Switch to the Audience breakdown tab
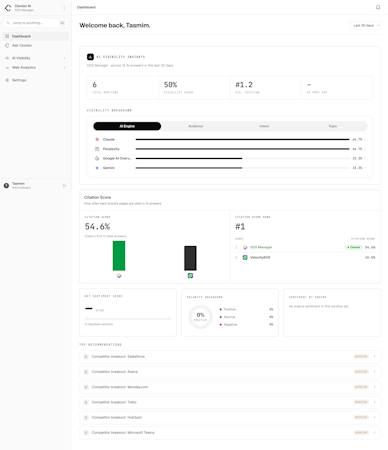Viewport: 388px width, 450px height. point(196,126)
